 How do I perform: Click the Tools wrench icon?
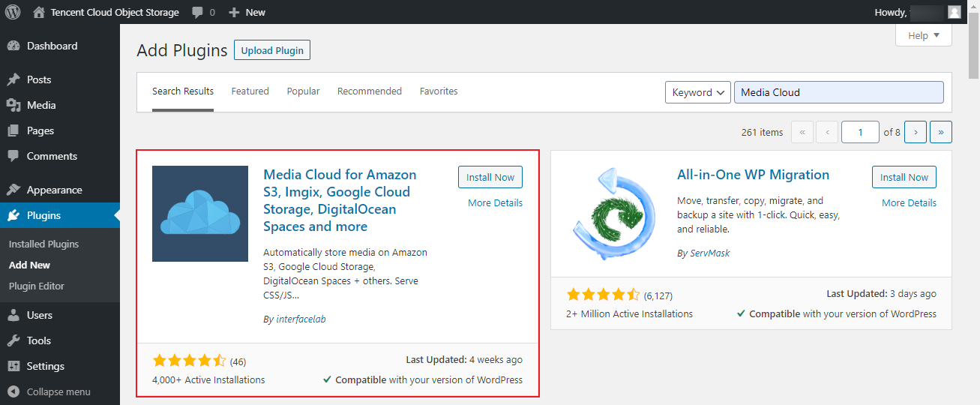(13, 340)
